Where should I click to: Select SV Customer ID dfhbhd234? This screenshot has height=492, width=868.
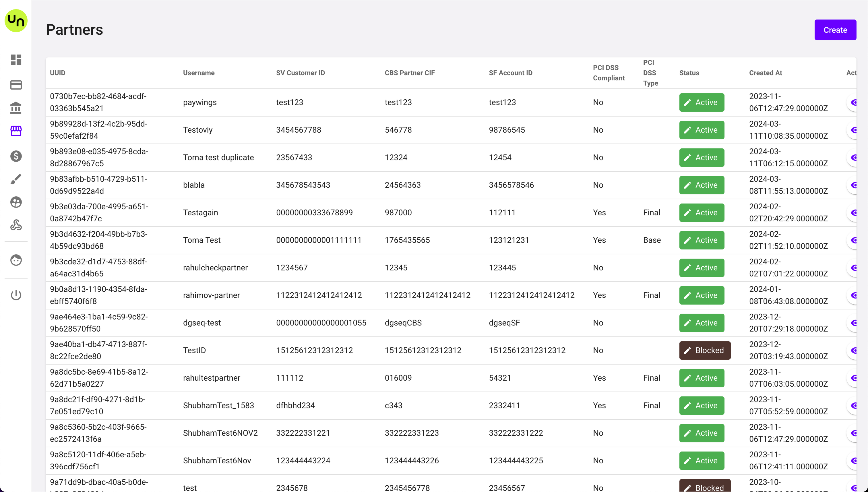point(295,406)
